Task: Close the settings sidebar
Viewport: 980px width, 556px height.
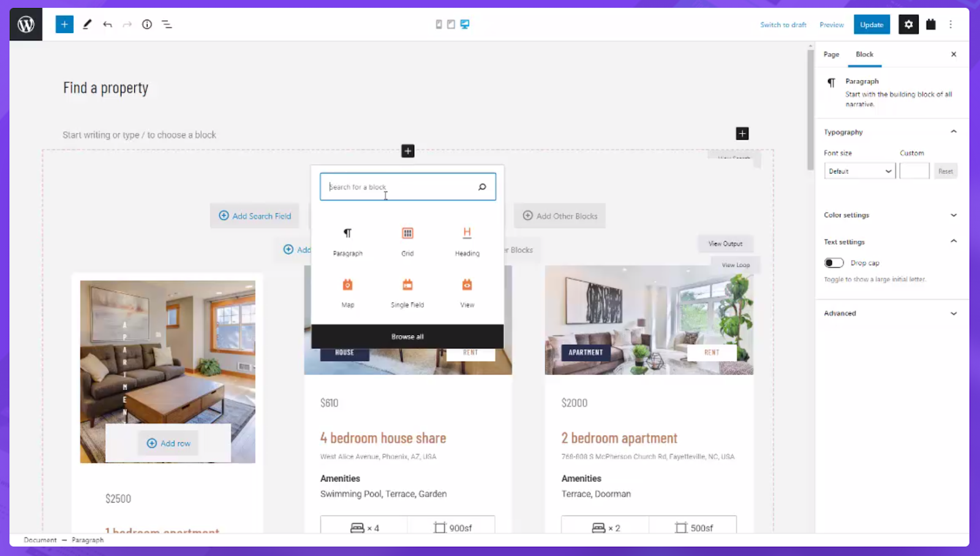Action: [954, 54]
